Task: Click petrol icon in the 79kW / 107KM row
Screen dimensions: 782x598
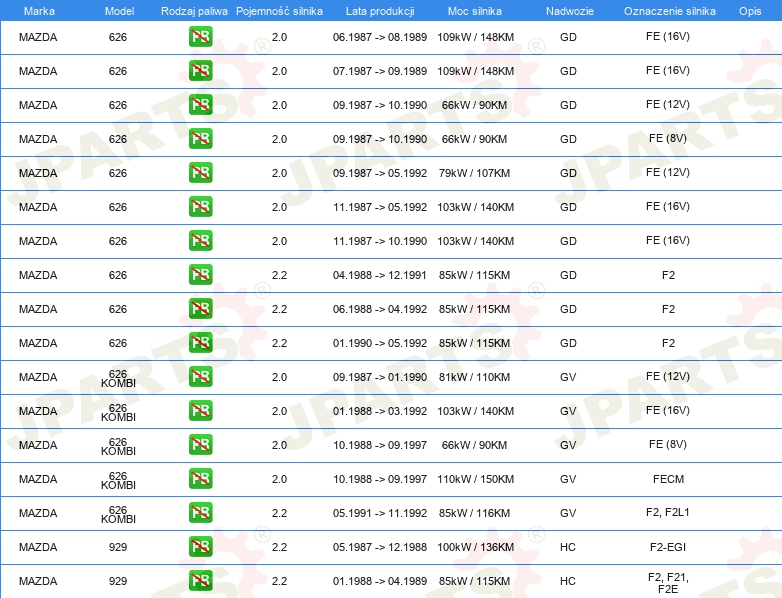Action: point(200,173)
